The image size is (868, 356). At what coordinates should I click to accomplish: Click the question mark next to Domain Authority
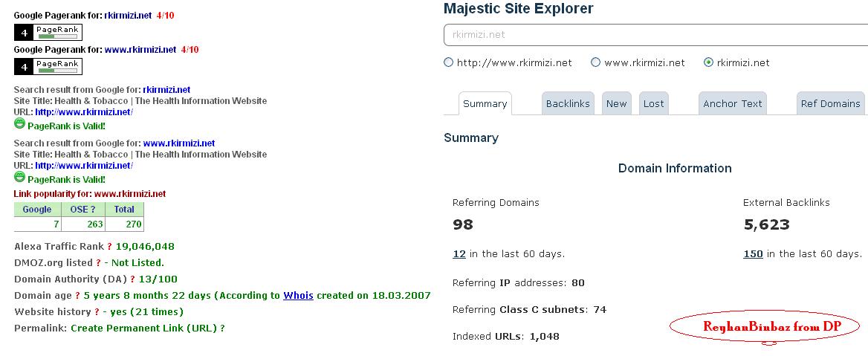coord(132,279)
